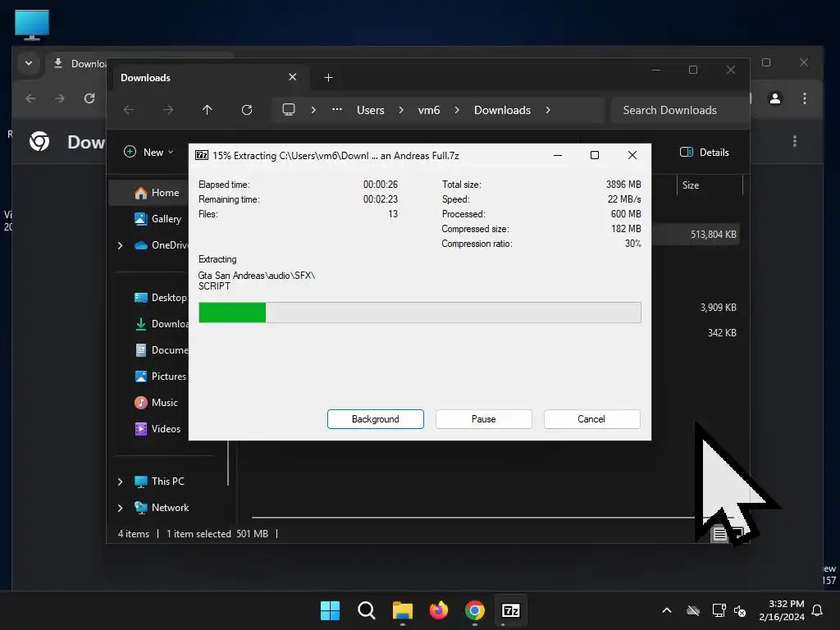Click the monitor icon in address bar

click(289, 110)
